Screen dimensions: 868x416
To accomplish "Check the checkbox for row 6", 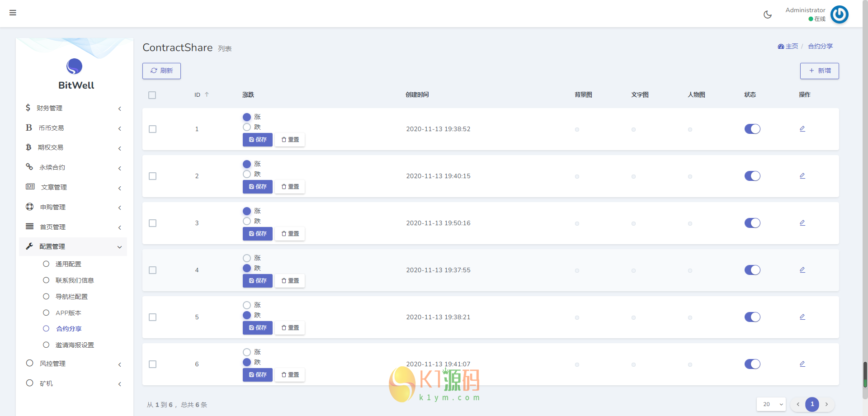I will point(153,364).
